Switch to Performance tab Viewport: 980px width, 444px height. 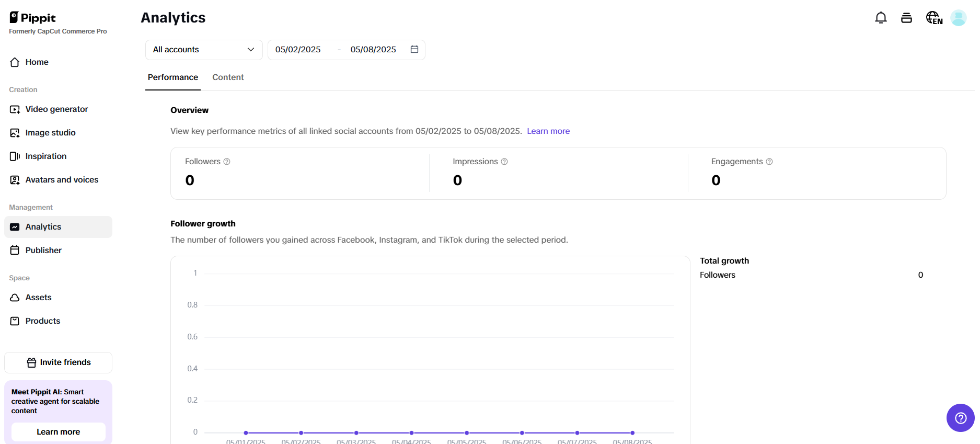(x=173, y=77)
